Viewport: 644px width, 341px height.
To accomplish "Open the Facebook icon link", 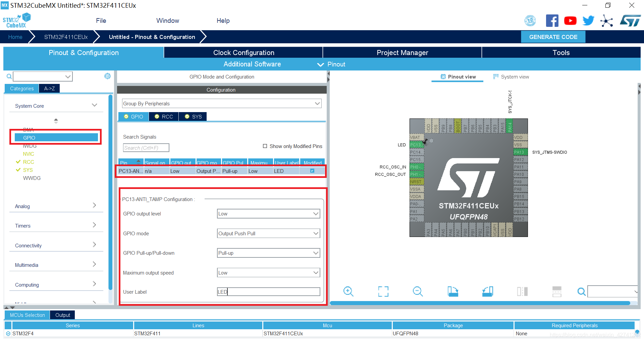I will pos(552,21).
